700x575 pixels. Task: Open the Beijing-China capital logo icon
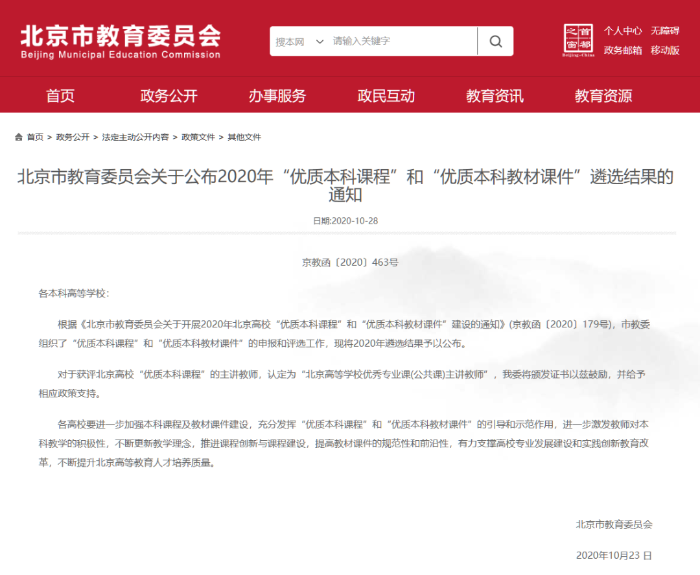click(x=578, y=40)
